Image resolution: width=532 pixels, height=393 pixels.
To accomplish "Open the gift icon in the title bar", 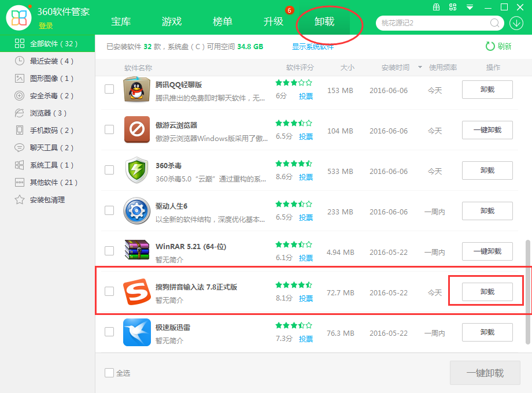I will pos(437,8).
